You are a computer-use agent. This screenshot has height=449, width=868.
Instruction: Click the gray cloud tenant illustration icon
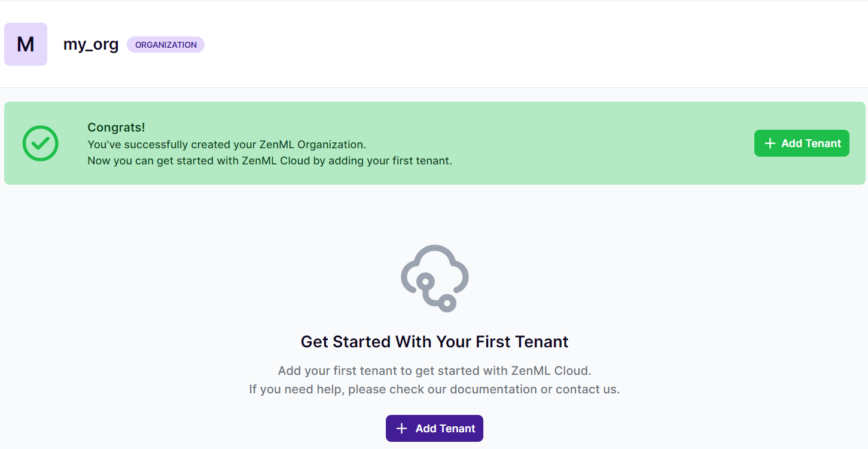435,278
